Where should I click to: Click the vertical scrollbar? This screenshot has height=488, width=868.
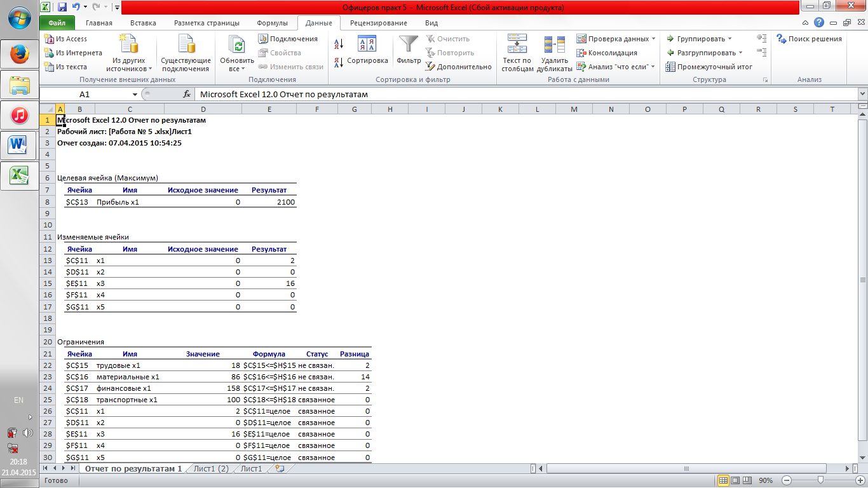click(862, 280)
